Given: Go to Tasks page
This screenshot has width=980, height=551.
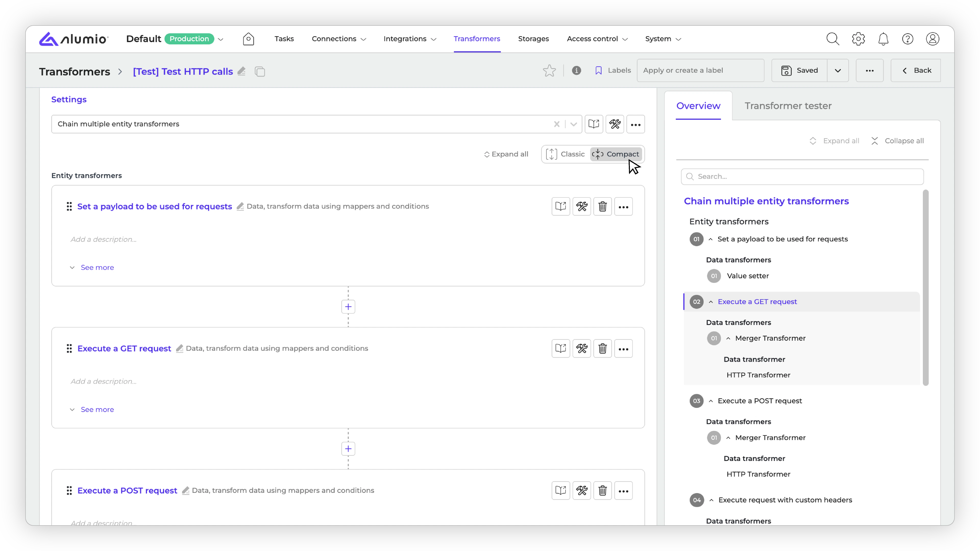Looking at the screenshot, I should pos(284,39).
